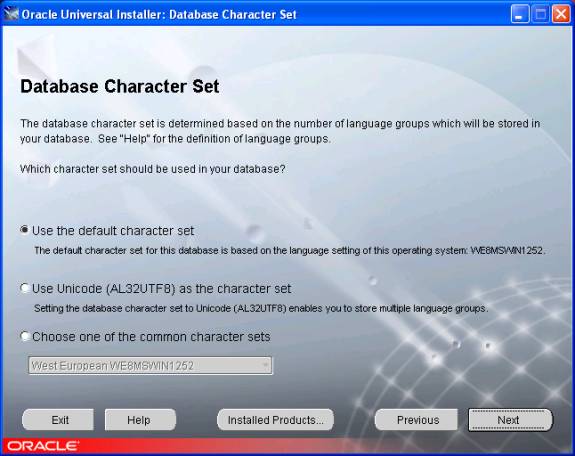Click the default character set WE8MSWIN1252 description
The width and height of the screenshot is (575, 456).
[290, 251]
